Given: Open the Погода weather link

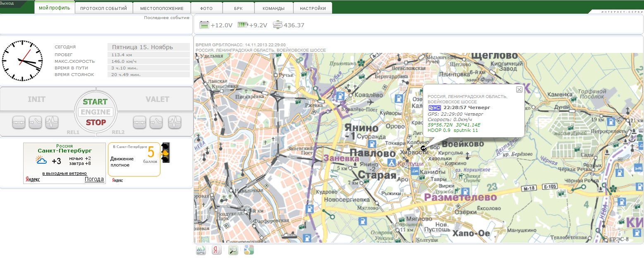Looking at the screenshot, I should pos(94,179).
